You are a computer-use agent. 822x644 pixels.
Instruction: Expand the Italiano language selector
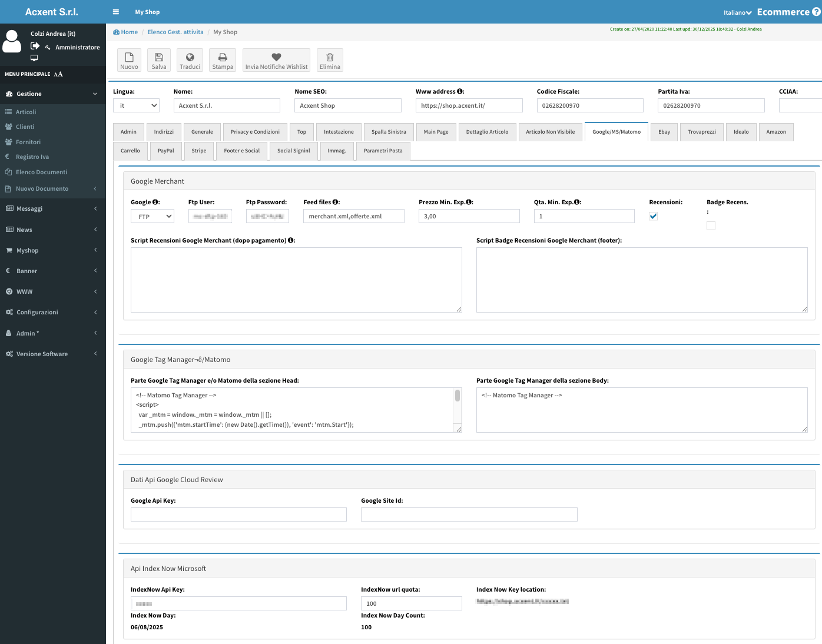(737, 12)
